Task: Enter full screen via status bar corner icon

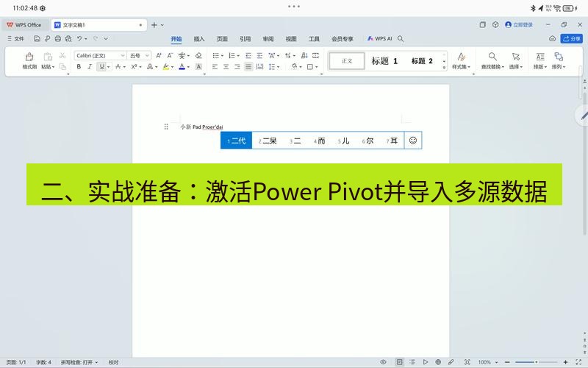Action: 578,362
